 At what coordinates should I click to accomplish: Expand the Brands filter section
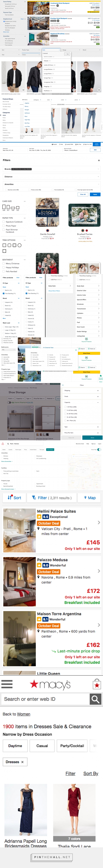(x=51, y=169)
